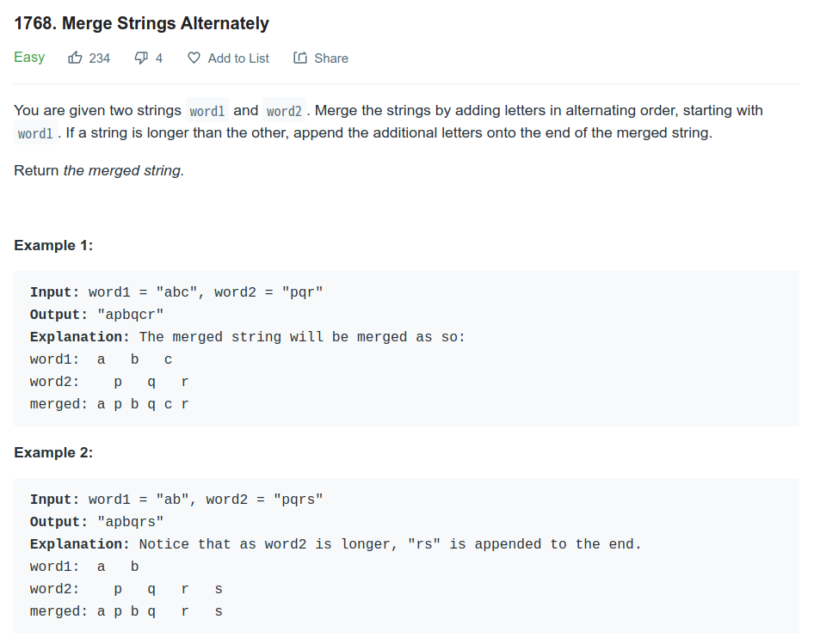
Task: Click the Example 2 heading
Action: point(53,452)
